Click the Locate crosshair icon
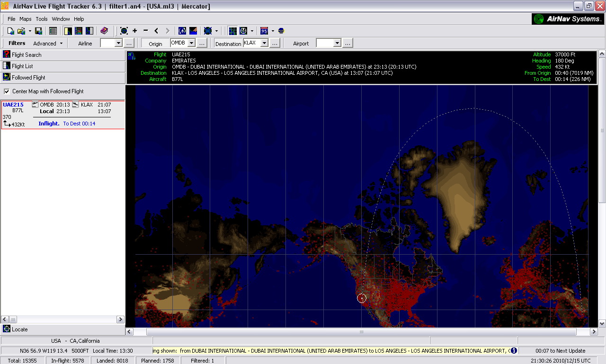This screenshot has width=606, height=364. [x=7, y=329]
